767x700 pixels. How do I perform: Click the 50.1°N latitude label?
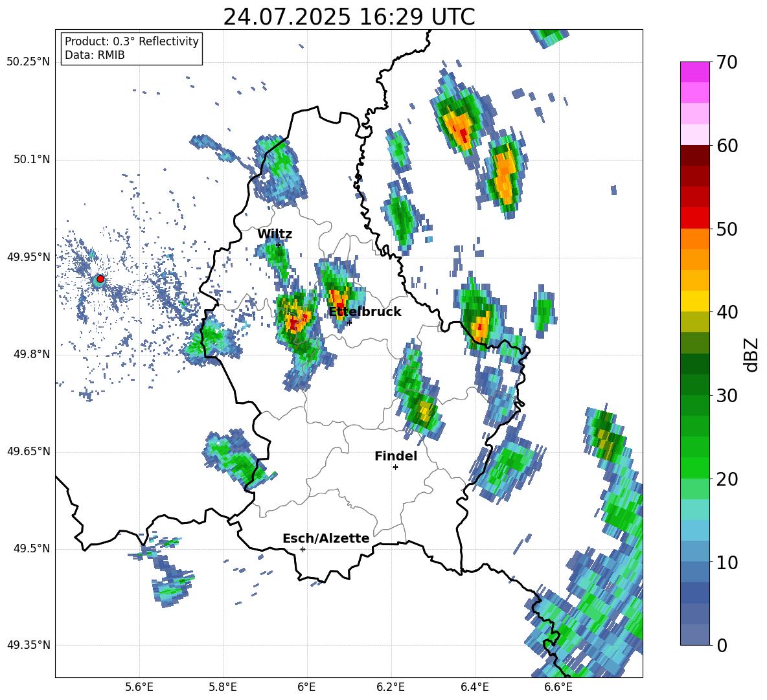[x=32, y=160]
